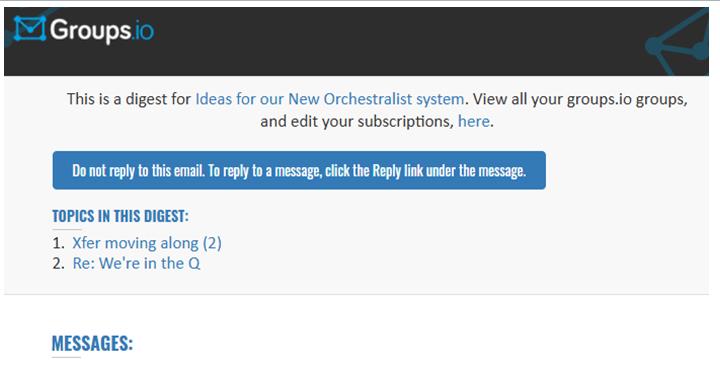Click the "(2)" message count on Xfer topic

click(212, 243)
